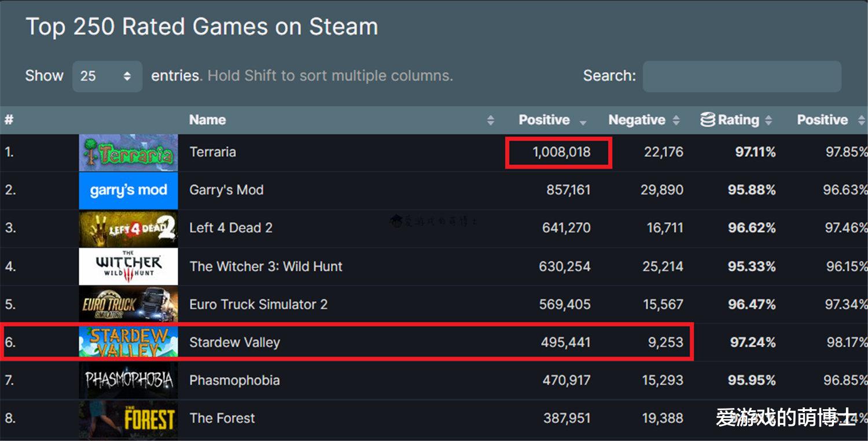Click The Forest logo thumbnail

[128, 418]
